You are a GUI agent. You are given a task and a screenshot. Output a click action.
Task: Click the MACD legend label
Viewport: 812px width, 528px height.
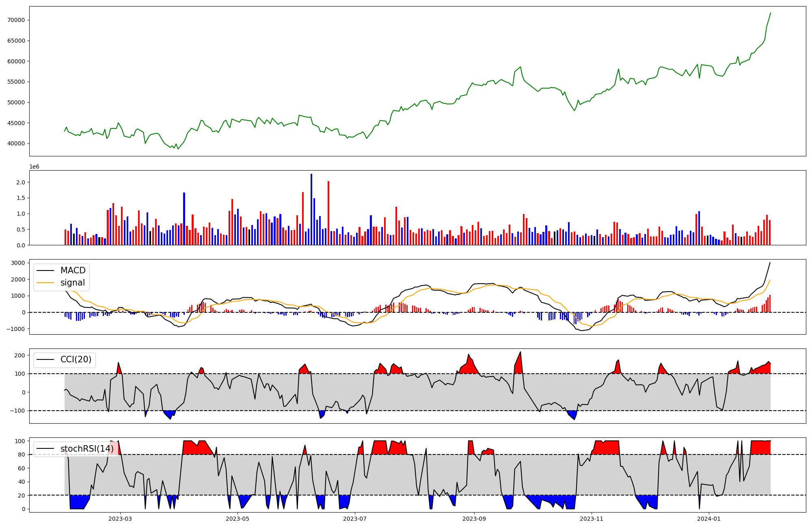tap(73, 270)
